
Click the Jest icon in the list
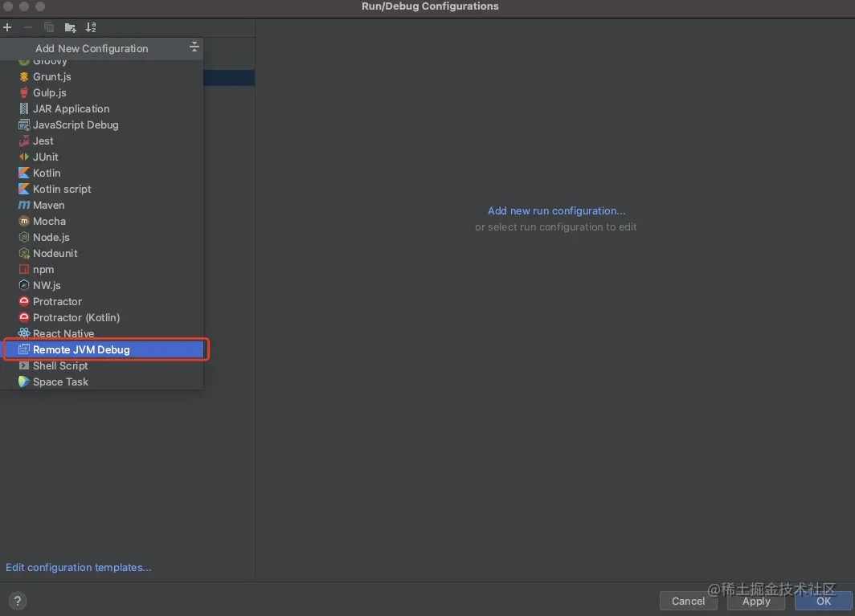click(24, 141)
